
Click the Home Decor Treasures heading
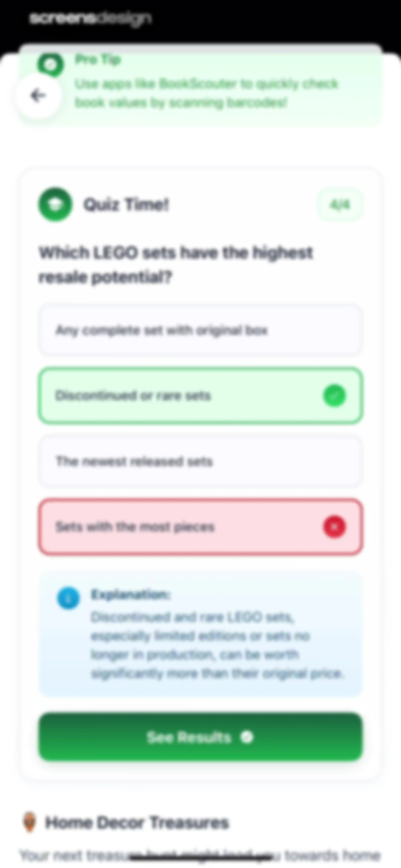coord(137,822)
